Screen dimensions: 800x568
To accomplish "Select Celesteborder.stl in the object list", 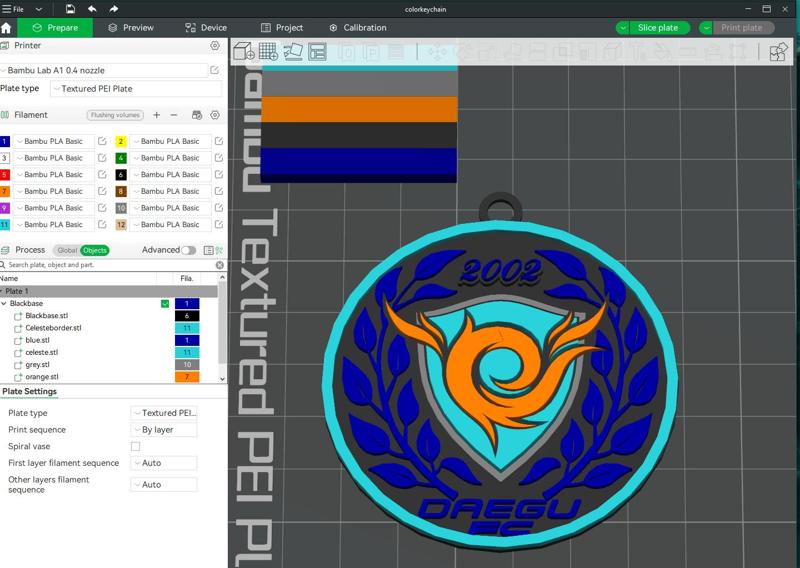I will click(53, 328).
